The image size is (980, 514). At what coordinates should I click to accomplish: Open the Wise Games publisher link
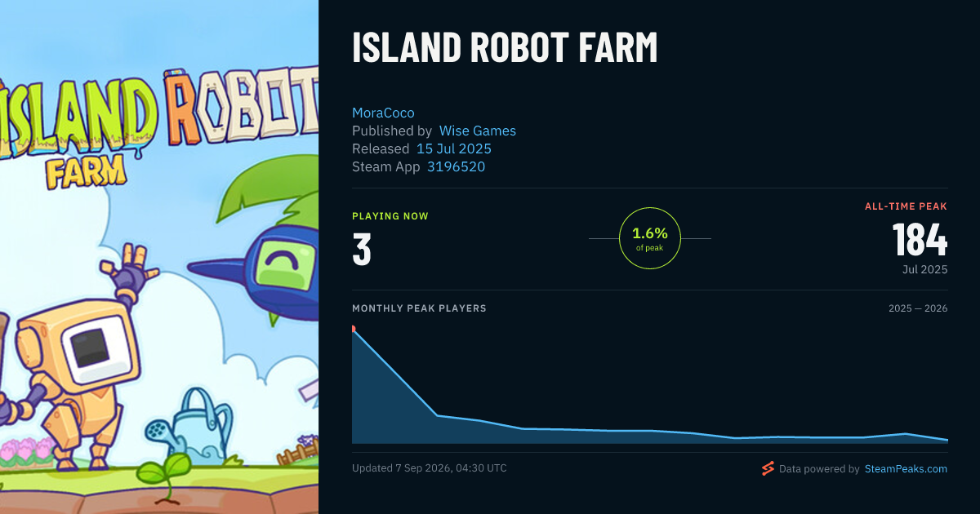point(478,131)
